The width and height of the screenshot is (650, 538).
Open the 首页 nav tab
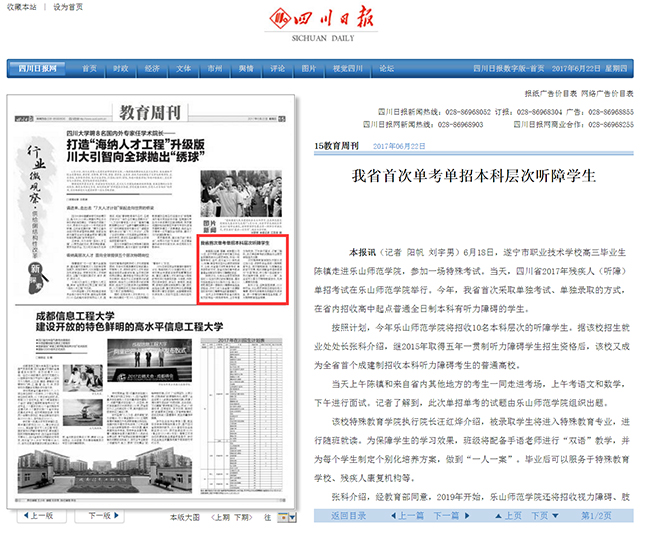coord(90,68)
